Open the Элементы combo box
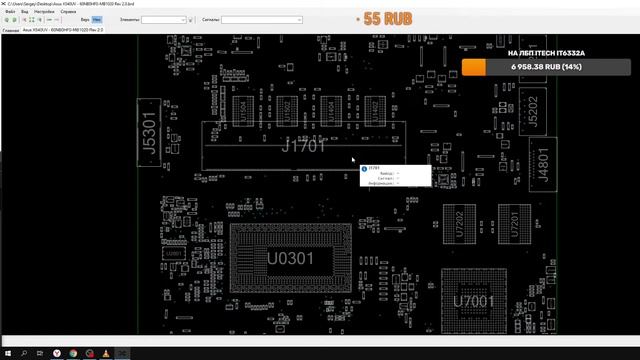 pyautogui.click(x=163, y=20)
